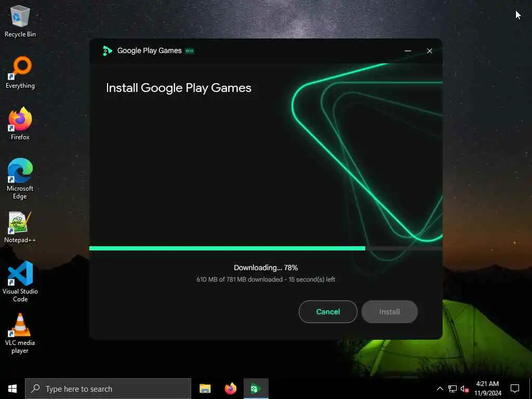Minimize the Google Play Games installer window
The height and width of the screenshot is (399, 532).
408,51
